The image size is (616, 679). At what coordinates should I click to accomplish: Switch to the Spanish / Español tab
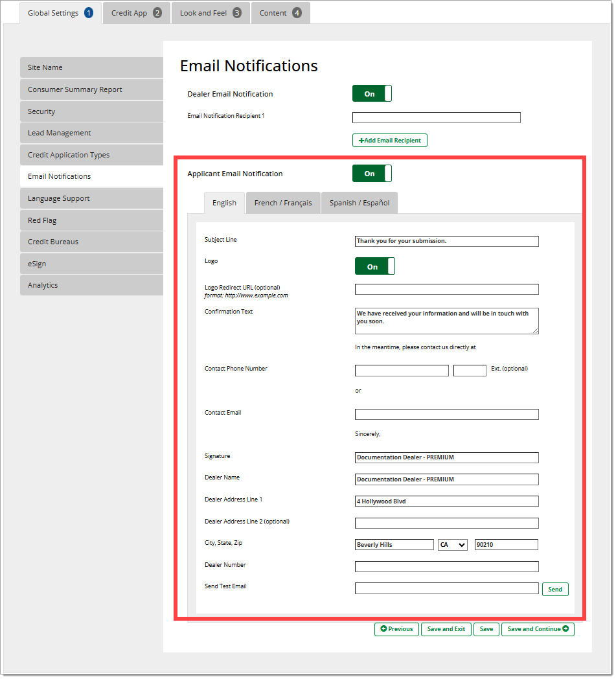point(359,203)
